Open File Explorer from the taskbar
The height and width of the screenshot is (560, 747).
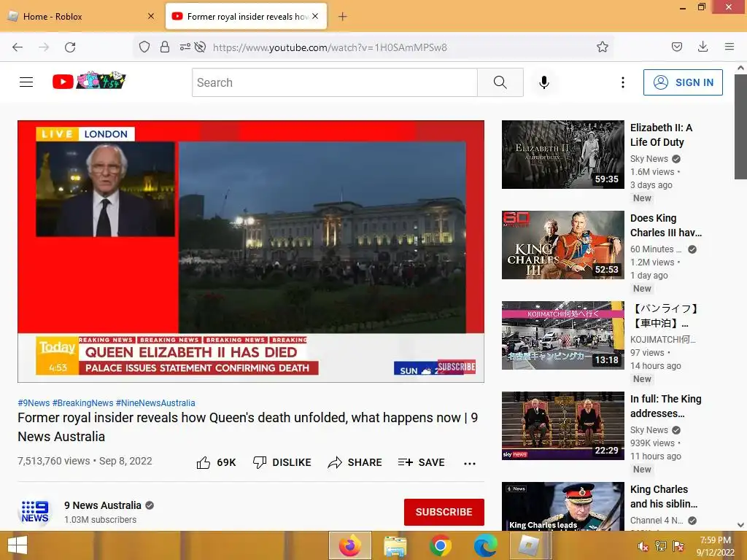[x=395, y=545]
